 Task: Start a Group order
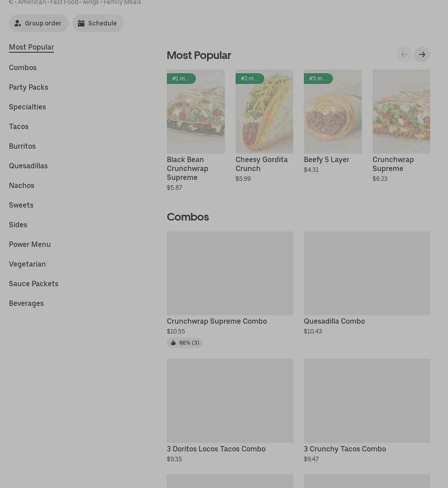click(x=39, y=23)
